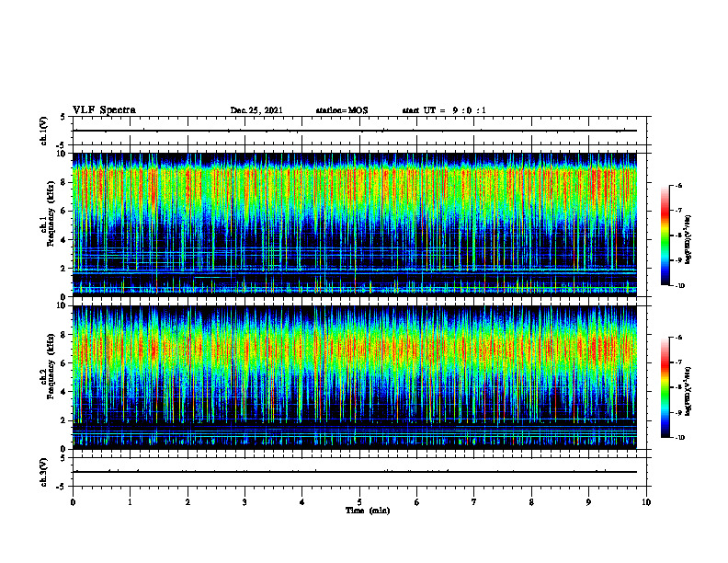Select the date "Dec. 25, 2021"
This screenshot has width=728, height=563.
click(256, 110)
